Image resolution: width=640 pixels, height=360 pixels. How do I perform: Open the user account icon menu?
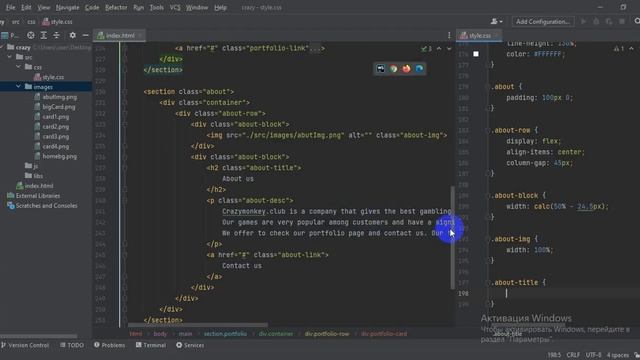pos(496,21)
